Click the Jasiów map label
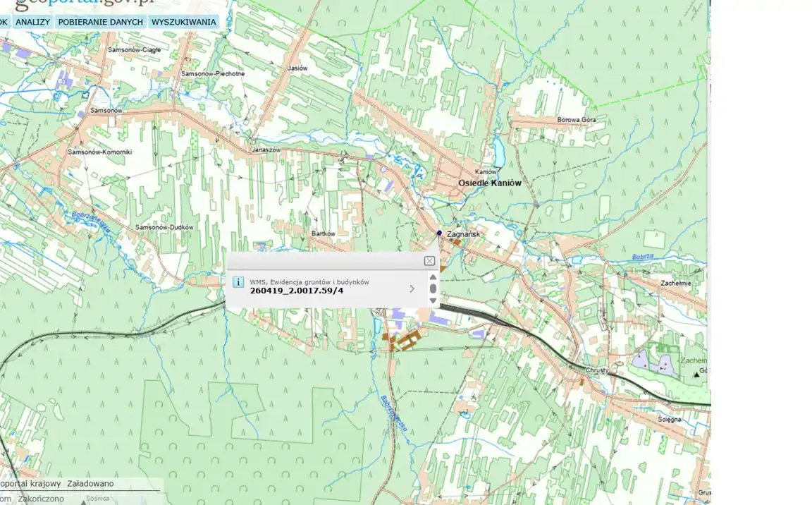812x505 pixels. [x=297, y=68]
